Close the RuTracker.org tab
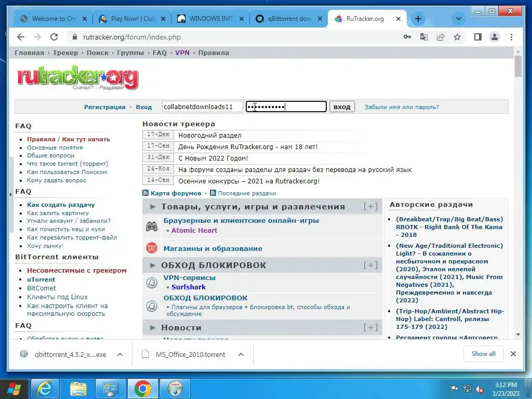532x399 pixels. [398, 19]
